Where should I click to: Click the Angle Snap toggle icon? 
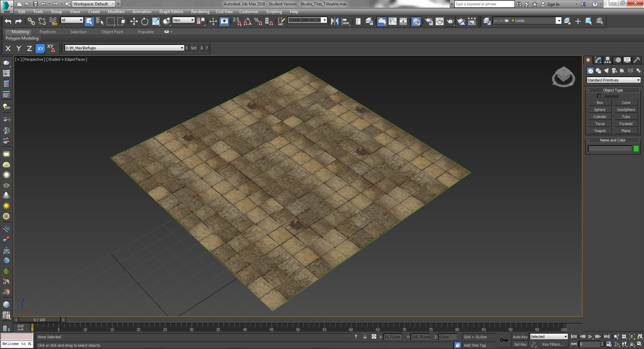247,21
